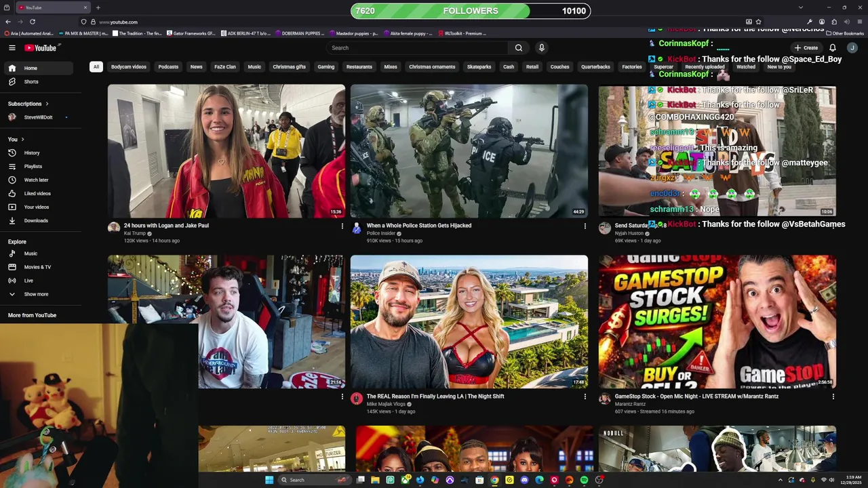Click the Create button
The image size is (868, 488).
click(x=806, y=47)
